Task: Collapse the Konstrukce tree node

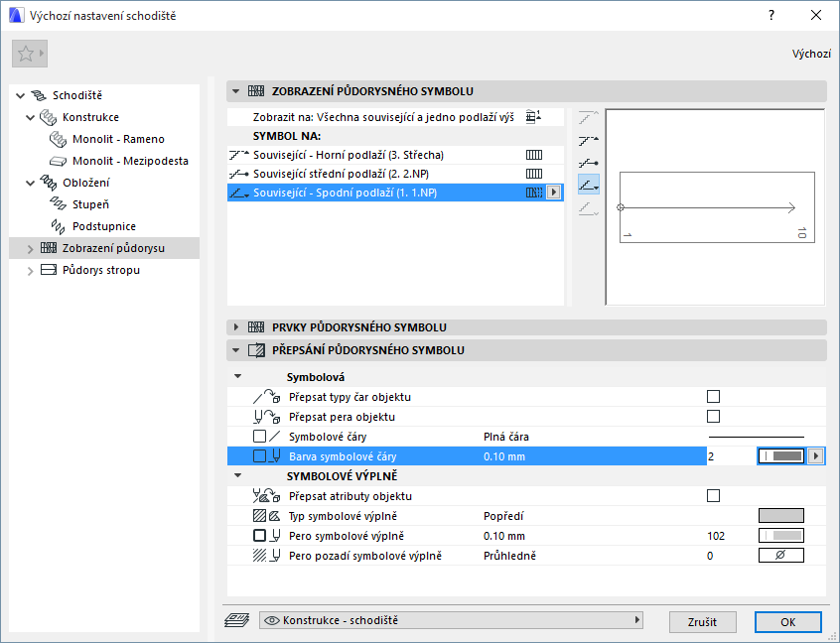Action: (x=30, y=118)
